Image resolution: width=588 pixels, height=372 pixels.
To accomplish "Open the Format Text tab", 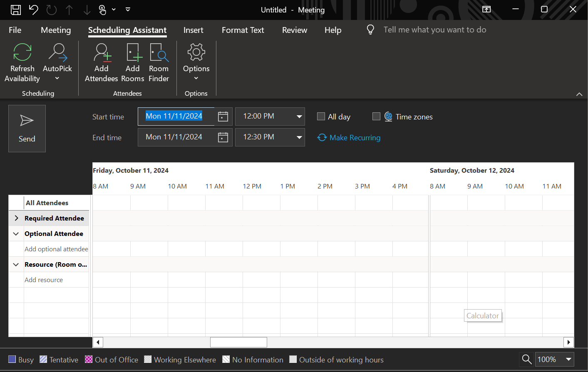I will (243, 30).
